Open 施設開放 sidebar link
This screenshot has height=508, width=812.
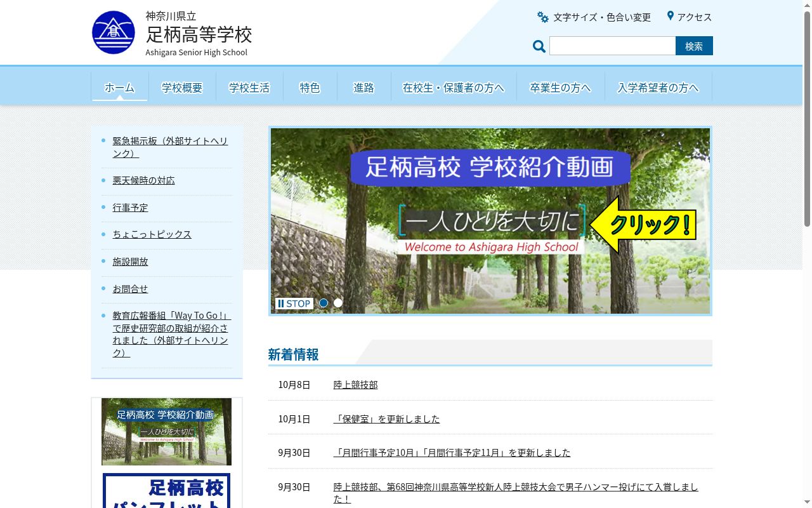[130, 262]
